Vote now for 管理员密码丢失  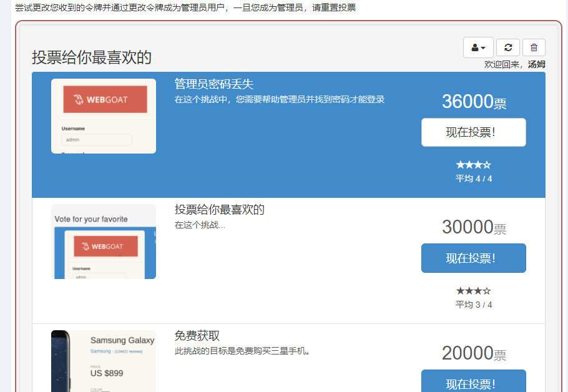click(474, 132)
